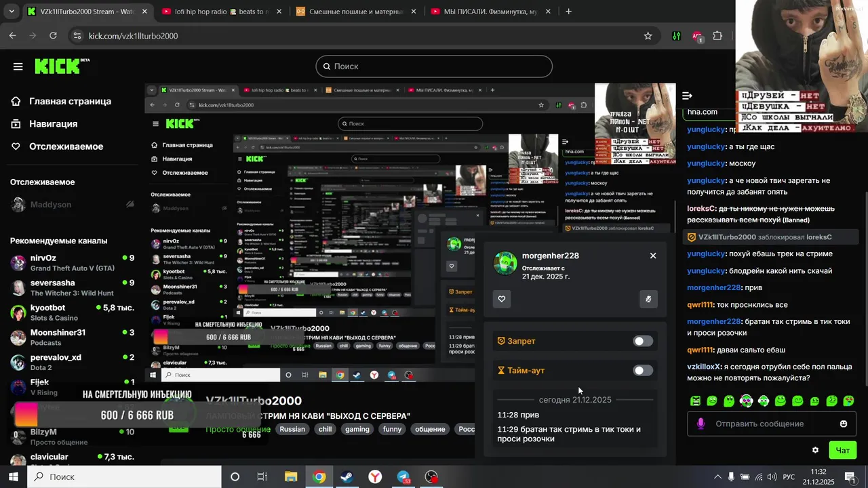Close the morgenher228 user card

[x=653, y=256]
